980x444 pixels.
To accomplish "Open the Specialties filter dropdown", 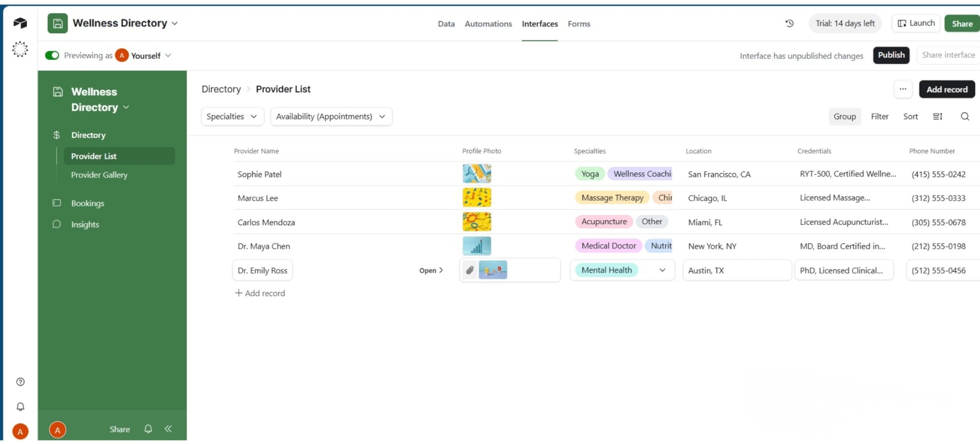I will point(232,116).
